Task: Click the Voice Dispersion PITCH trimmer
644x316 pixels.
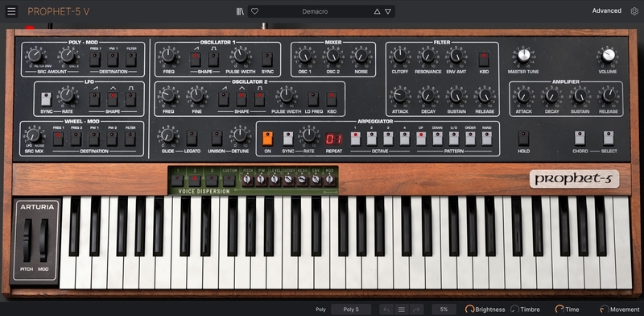Action: click(x=247, y=180)
